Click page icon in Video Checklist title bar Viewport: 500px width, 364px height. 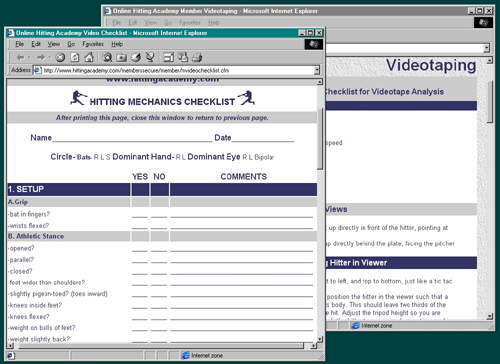[11, 33]
